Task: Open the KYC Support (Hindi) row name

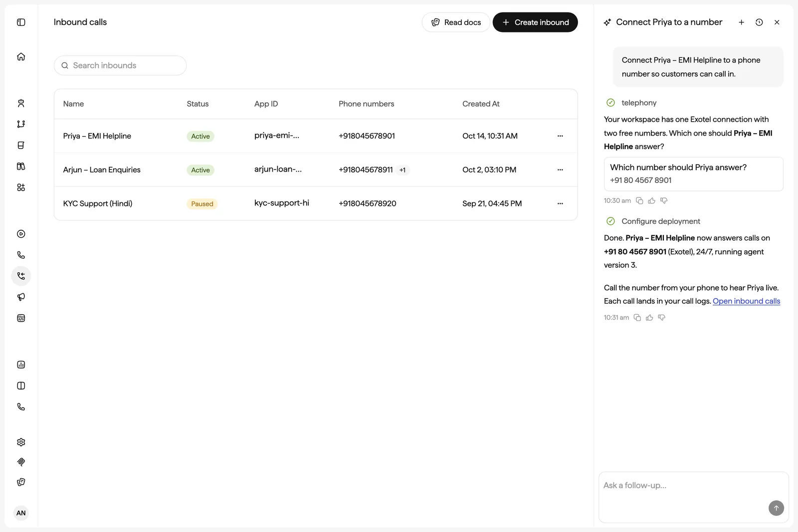Action: (98, 203)
